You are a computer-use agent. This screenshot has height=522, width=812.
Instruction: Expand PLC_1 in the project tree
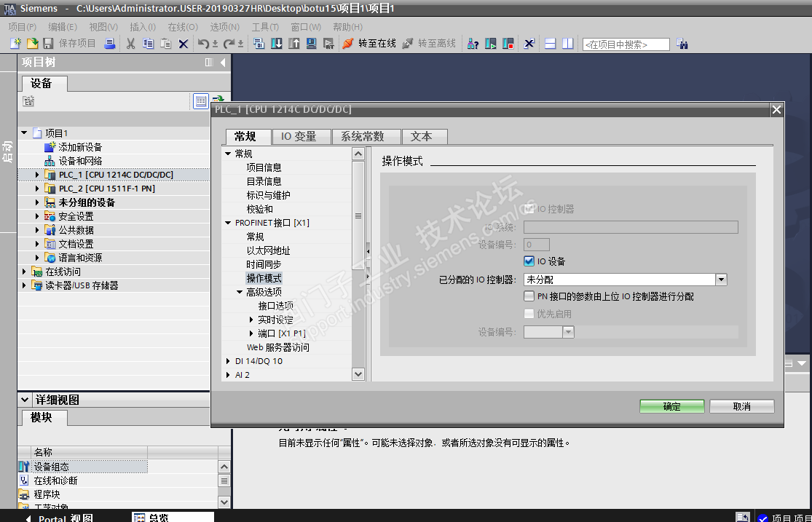pos(36,175)
